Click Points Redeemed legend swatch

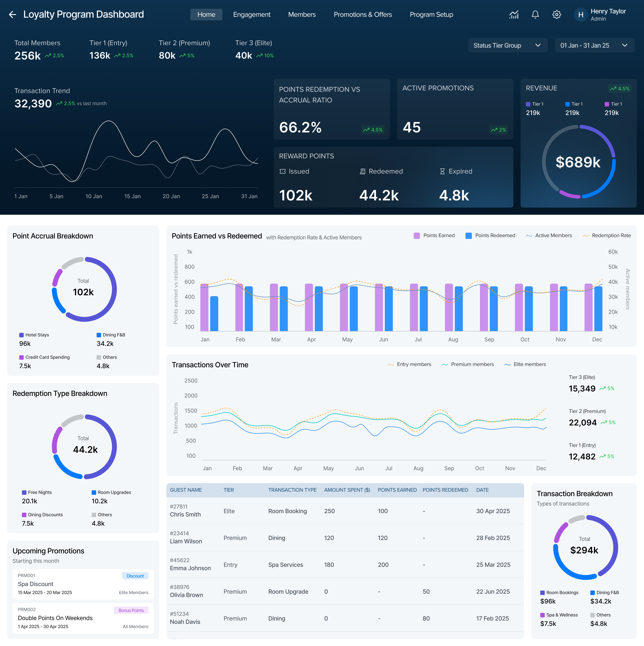tap(469, 236)
